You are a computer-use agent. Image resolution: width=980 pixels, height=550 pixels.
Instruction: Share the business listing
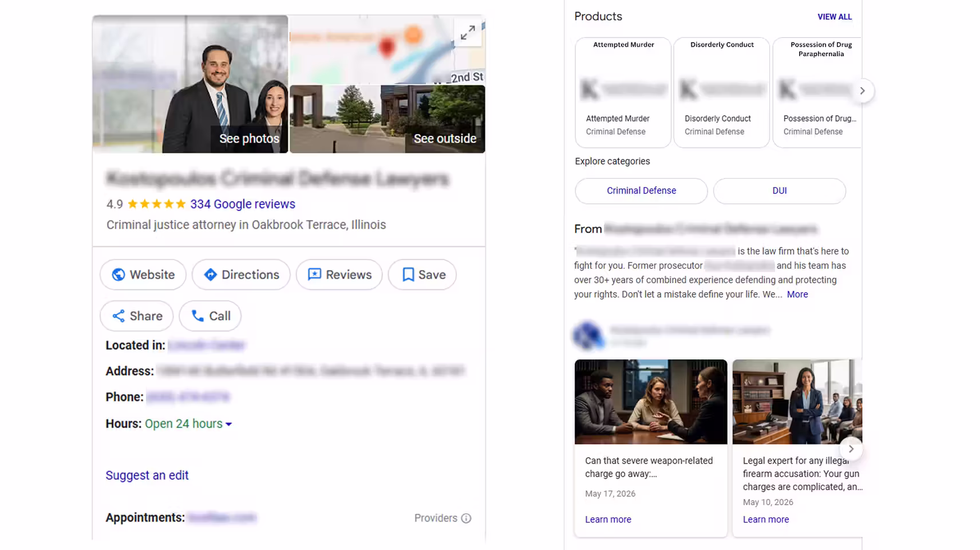coord(137,316)
